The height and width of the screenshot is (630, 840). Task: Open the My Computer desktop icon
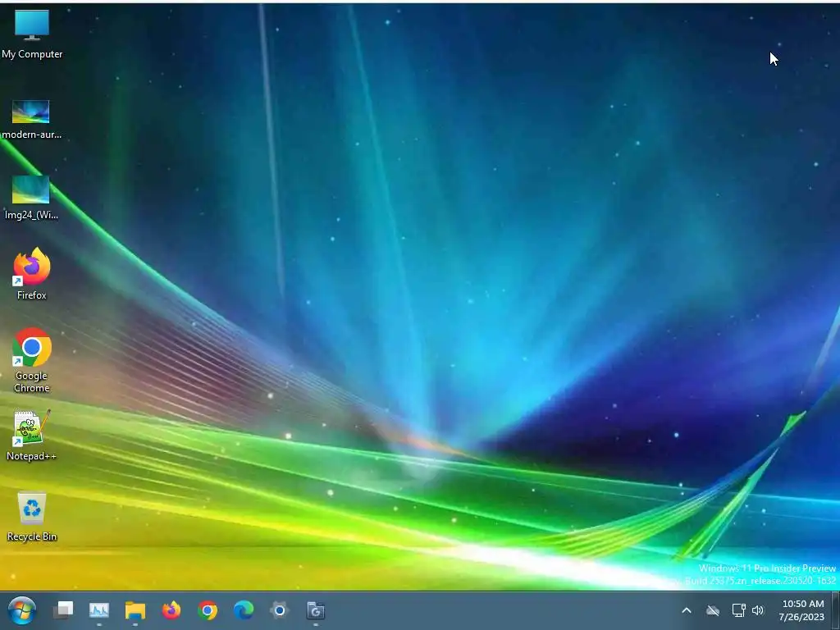(x=32, y=34)
